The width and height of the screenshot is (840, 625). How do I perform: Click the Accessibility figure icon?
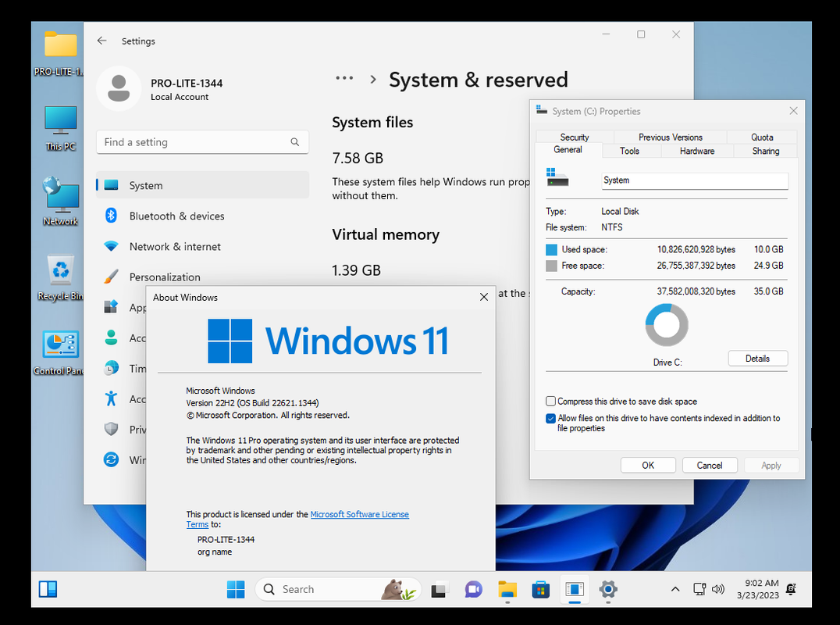pos(111,398)
